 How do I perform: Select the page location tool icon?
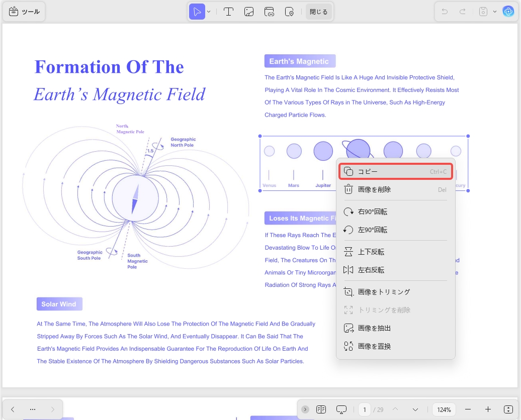click(289, 12)
